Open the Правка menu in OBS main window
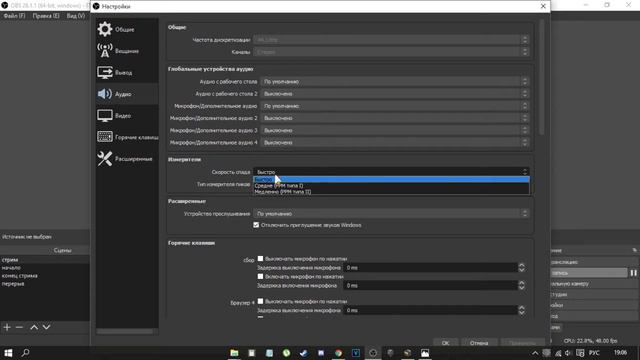The height and width of the screenshot is (360, 640). pos(46,16)
